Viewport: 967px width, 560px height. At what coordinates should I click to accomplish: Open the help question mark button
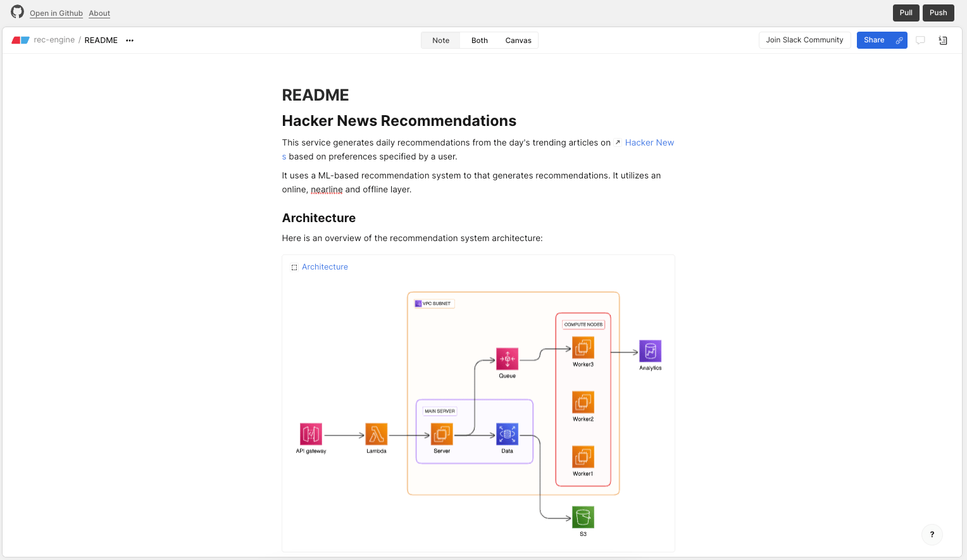point(932,535)
